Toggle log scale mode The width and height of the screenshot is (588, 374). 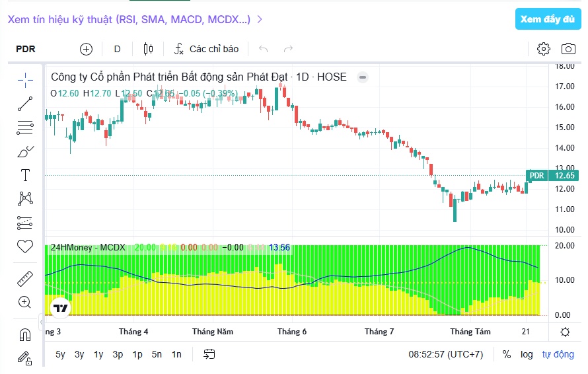[527, 354]
